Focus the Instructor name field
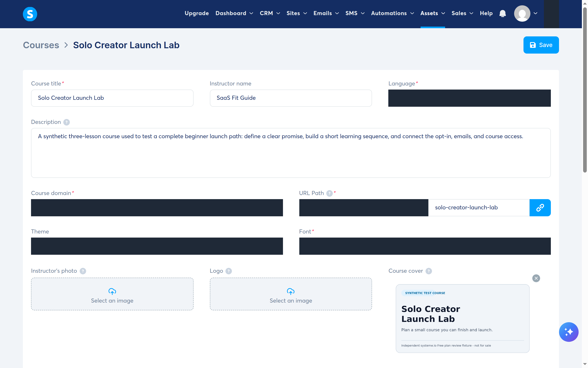The image size is (588, 368). pyautogui.click(x=291, y=98)
